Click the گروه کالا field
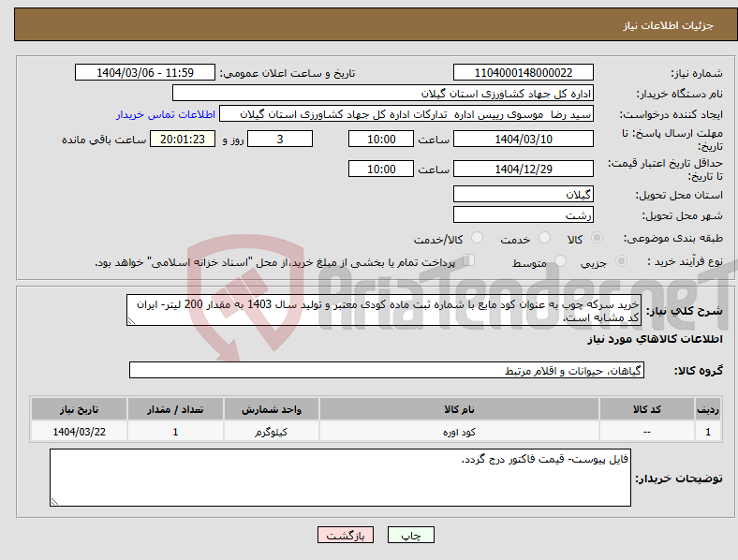Viewport: 738px width, 560px height. pos(387,370)
